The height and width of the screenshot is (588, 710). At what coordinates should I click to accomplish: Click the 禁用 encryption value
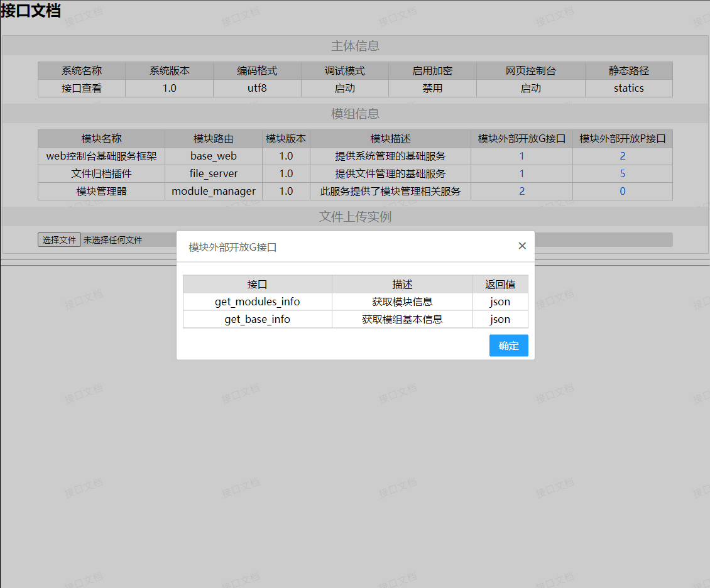(432, 89)
